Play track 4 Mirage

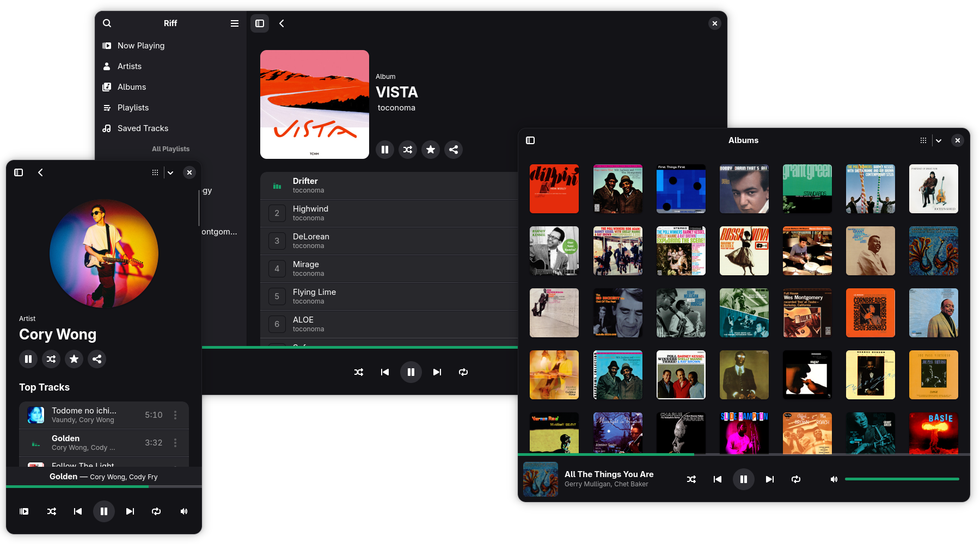coord(389,269)
